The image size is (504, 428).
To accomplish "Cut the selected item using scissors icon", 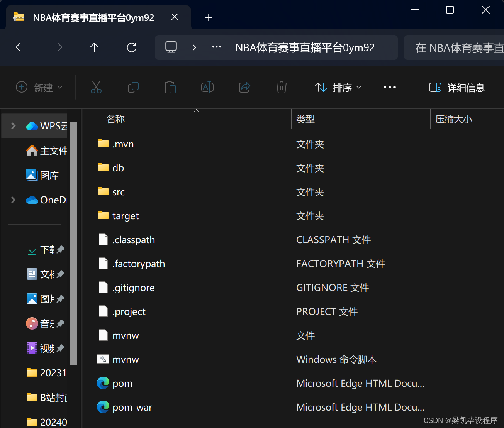I will point(96,87).
